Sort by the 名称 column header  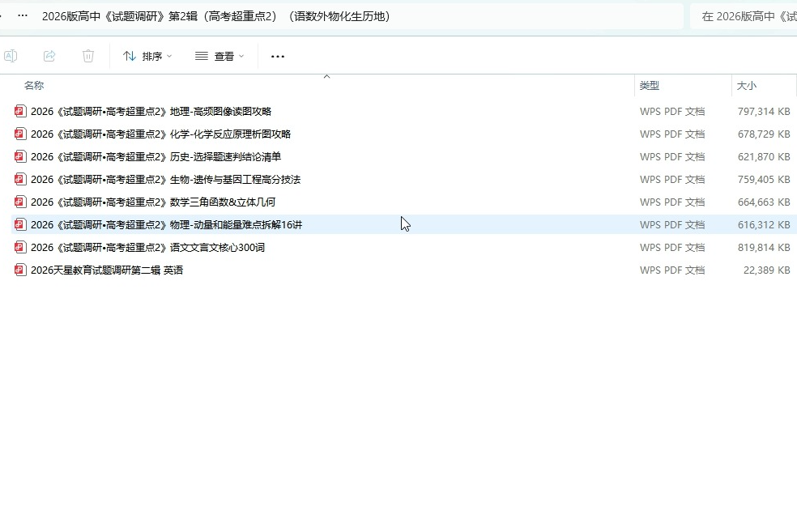pos(34,86)
